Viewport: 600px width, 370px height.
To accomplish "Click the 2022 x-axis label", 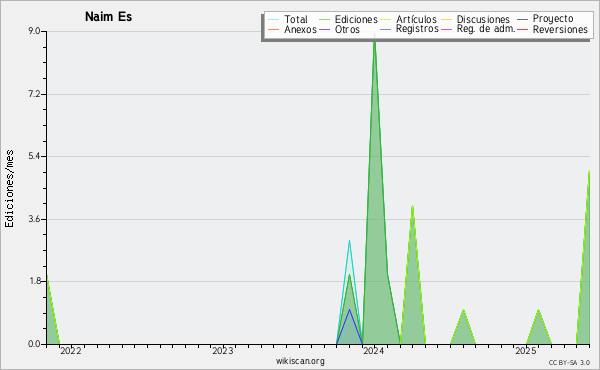I will pos(70,351).
